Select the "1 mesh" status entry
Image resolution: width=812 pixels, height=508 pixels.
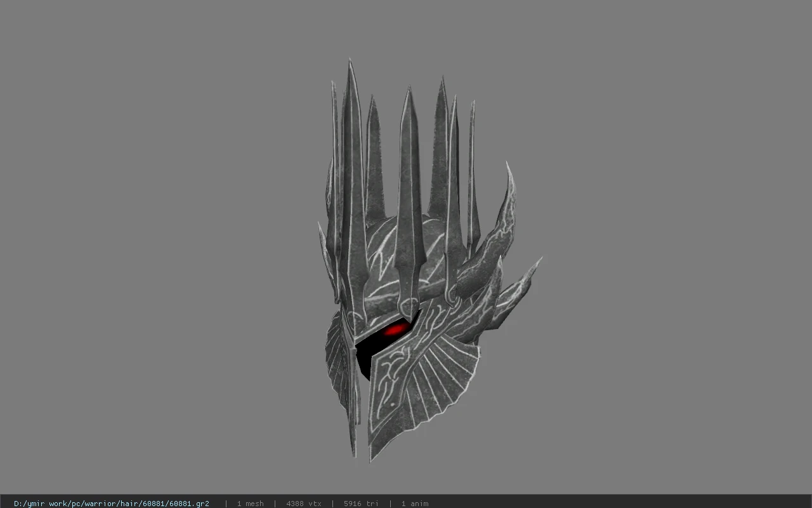coord(250,504)
